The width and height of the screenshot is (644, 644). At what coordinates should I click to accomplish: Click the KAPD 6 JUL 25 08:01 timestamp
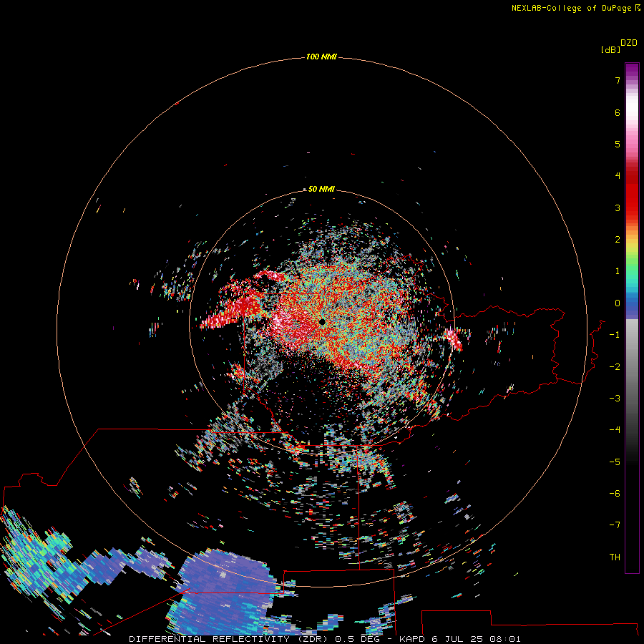(x=460, y=639)
